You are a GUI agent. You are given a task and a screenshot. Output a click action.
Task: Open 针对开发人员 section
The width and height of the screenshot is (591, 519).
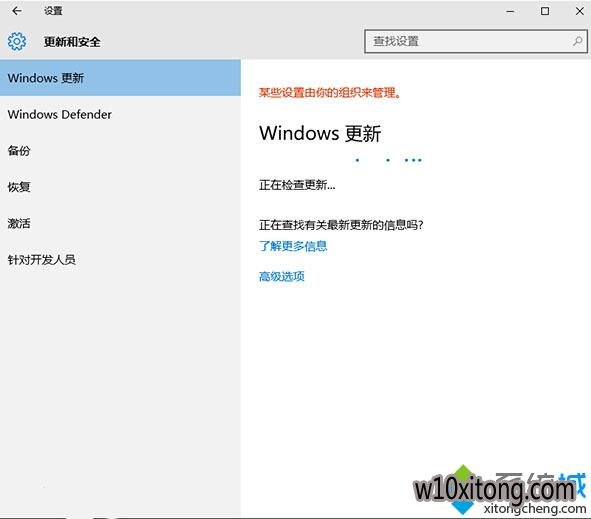pos(120,259)
